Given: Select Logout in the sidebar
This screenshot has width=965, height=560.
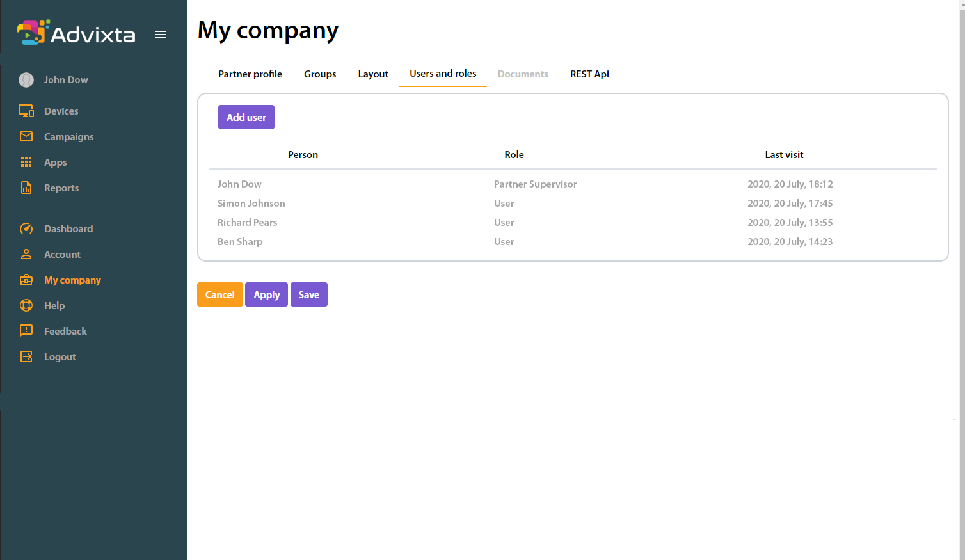Looking at the screenshot, I should pos(60,357).
